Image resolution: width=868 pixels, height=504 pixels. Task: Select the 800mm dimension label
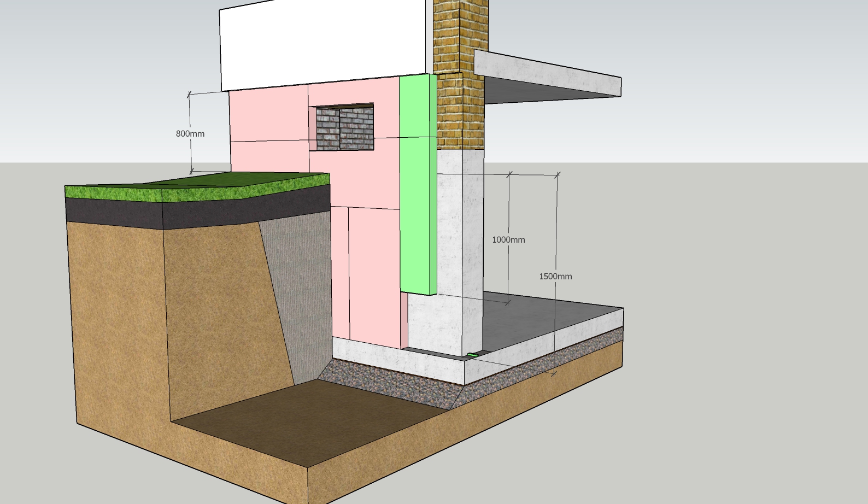190,133
